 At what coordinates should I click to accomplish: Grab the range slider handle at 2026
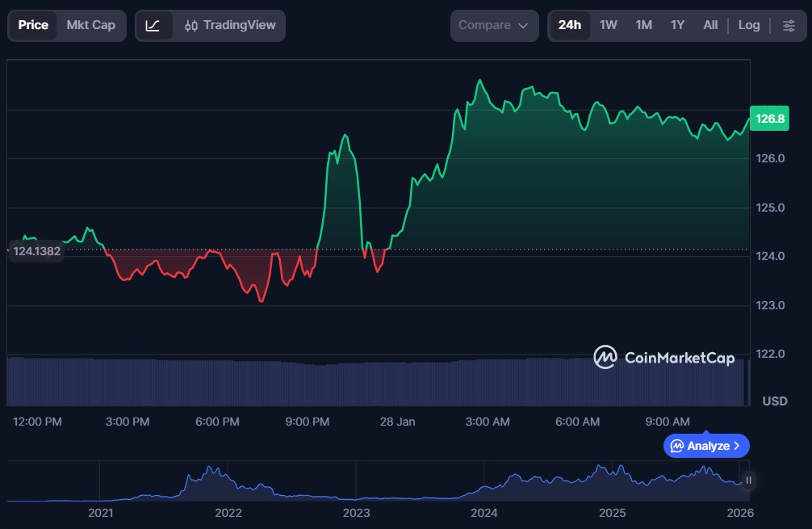[748, 481]
